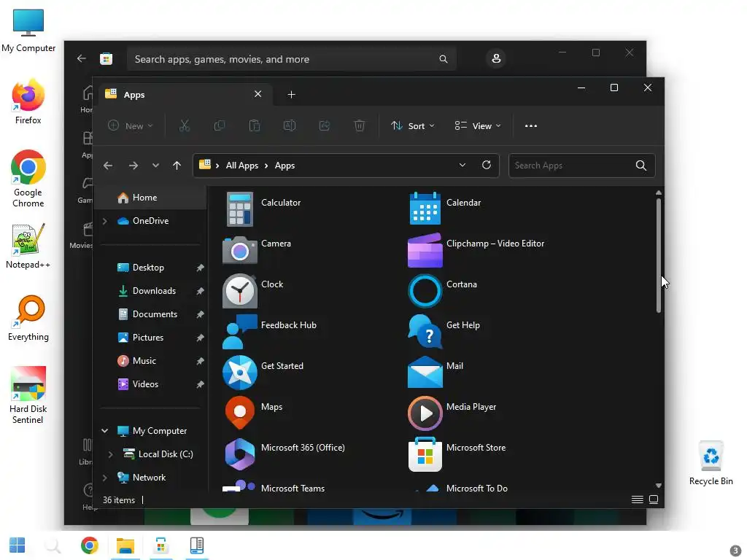The width and height of the screenshot is (747, 560).
Task: Open the Mail app icon
Action: click(x=425, y=373)
